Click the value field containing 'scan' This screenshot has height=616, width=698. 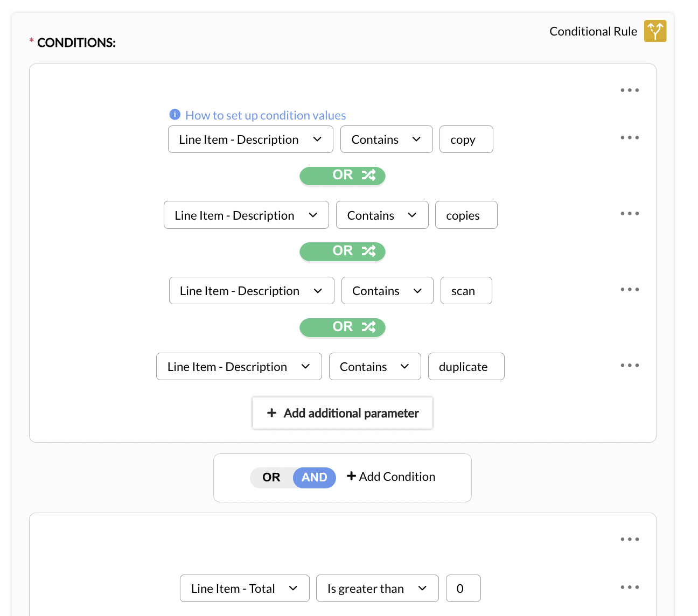(x=466, y=291)
